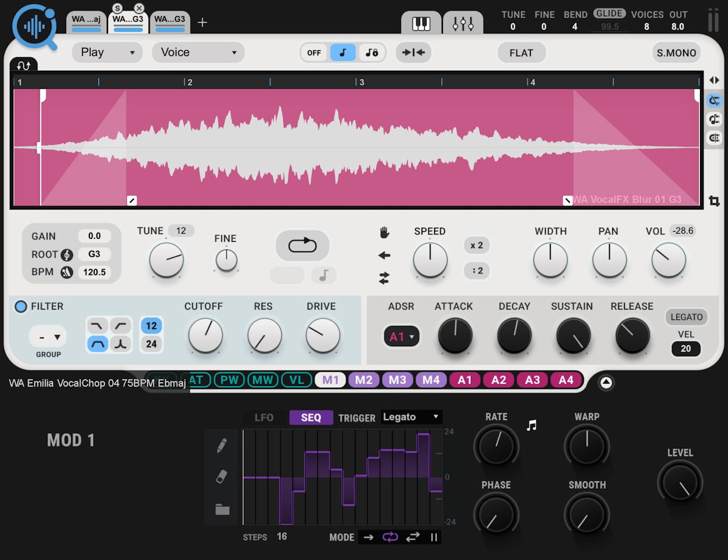
Task: Open the sequencer shapes folder icon
Action: [222, 509]
